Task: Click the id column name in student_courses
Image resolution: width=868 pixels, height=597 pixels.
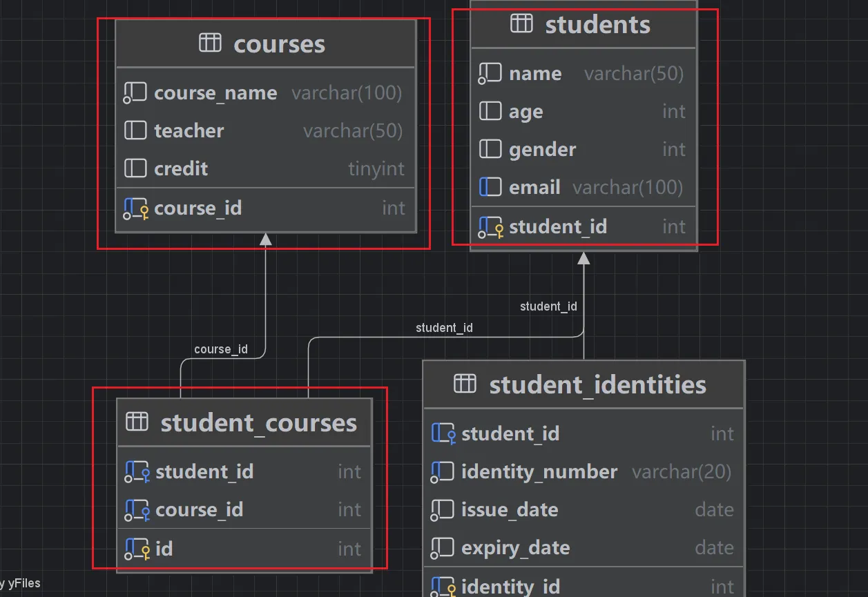Action: pos(164,549)
